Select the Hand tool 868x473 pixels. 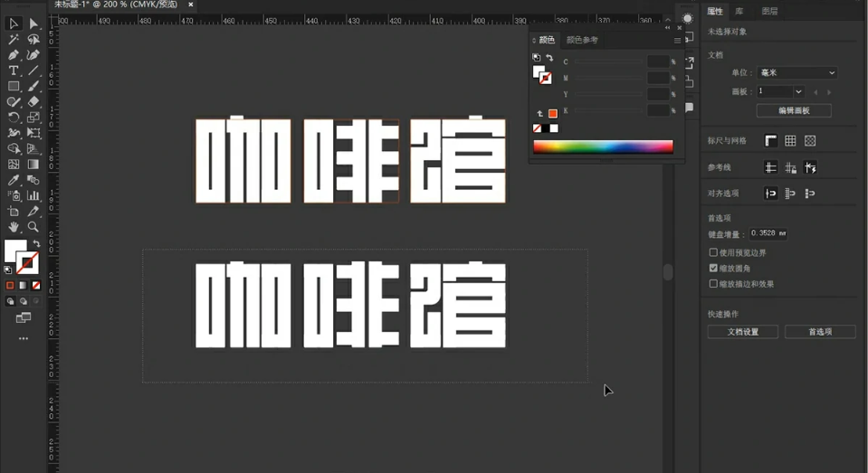click(14, 227)
